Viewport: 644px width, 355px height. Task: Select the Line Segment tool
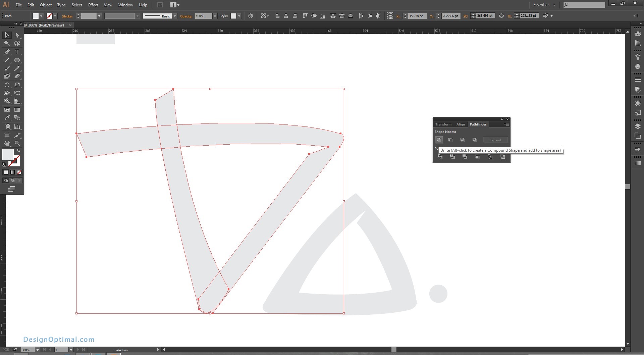pos(7,60)
